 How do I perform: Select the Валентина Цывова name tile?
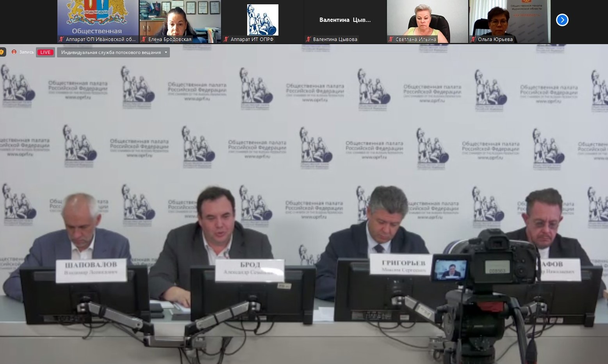click(345, 20)
